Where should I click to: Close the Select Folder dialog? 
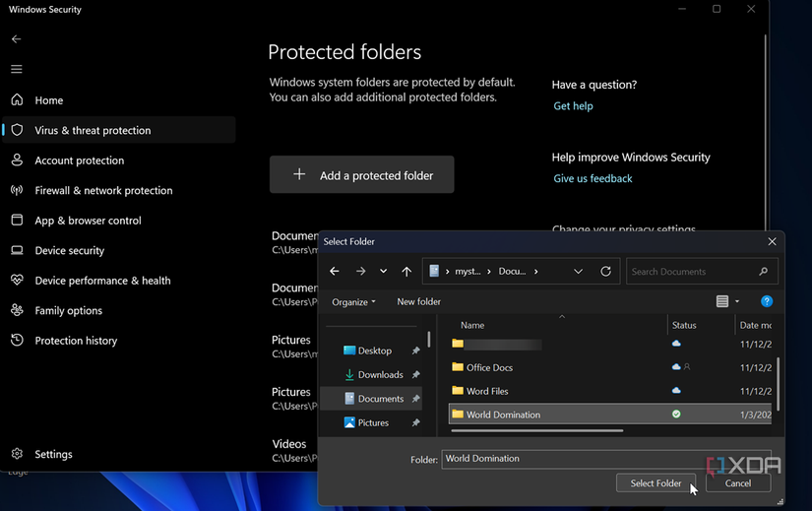[772, 241]
